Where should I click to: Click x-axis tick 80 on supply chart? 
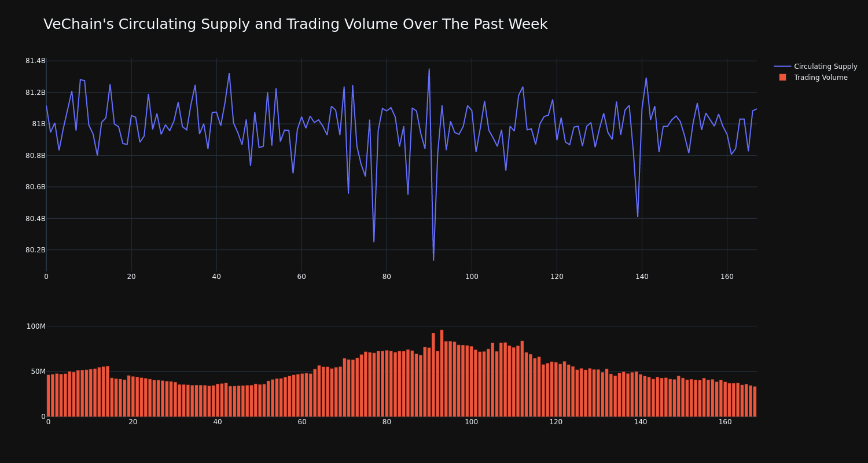(x=387, y=277)
